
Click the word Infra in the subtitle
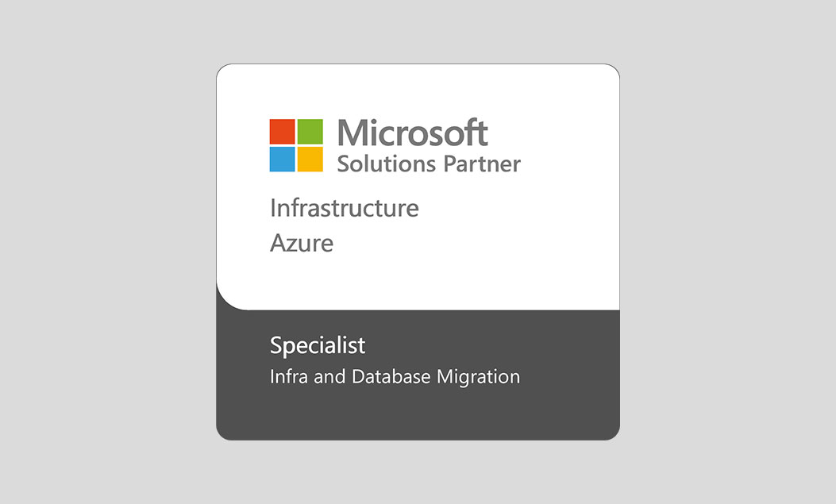tap(284, 375)
